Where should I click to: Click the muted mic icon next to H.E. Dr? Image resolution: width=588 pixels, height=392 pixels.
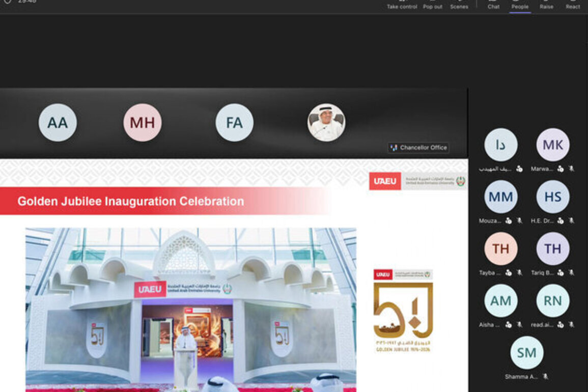(x=571, y=220)
